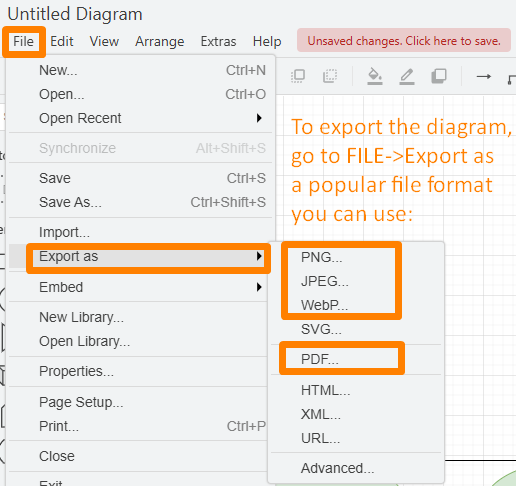Viewport: 516px width, 486px height.
Task: Open the Arrange menu
Action: (x=160, y=42)
